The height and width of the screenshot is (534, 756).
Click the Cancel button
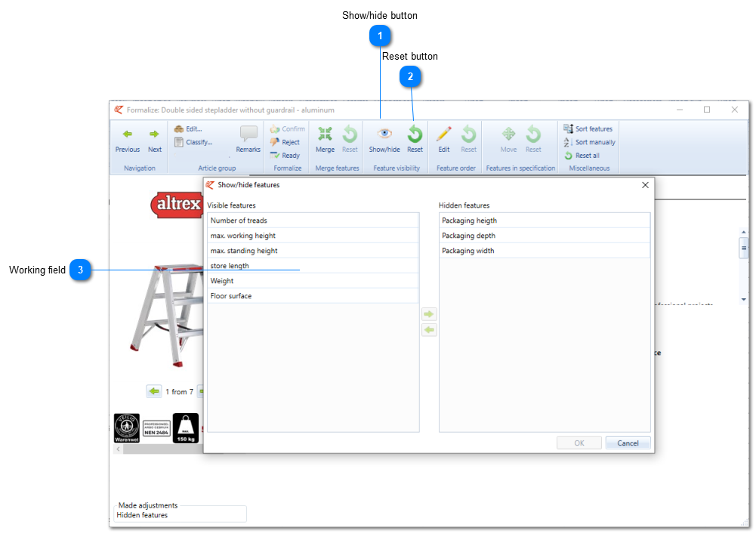(x=628, y=443)
